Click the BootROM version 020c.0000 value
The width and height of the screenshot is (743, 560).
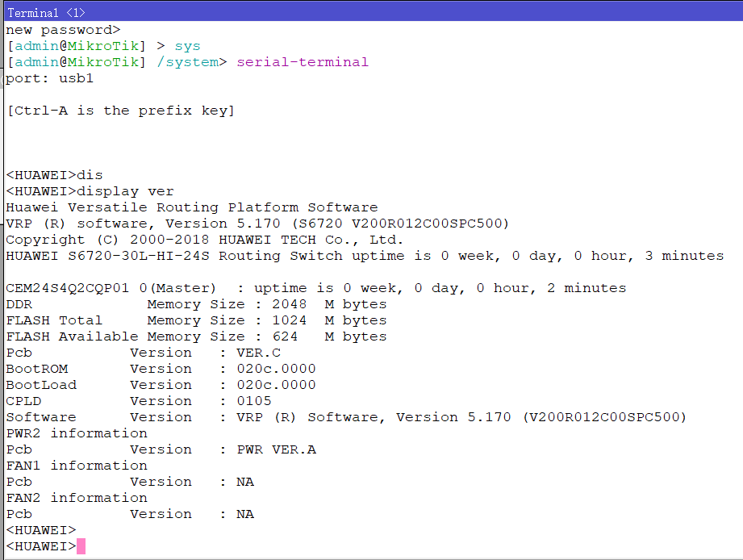276,369
